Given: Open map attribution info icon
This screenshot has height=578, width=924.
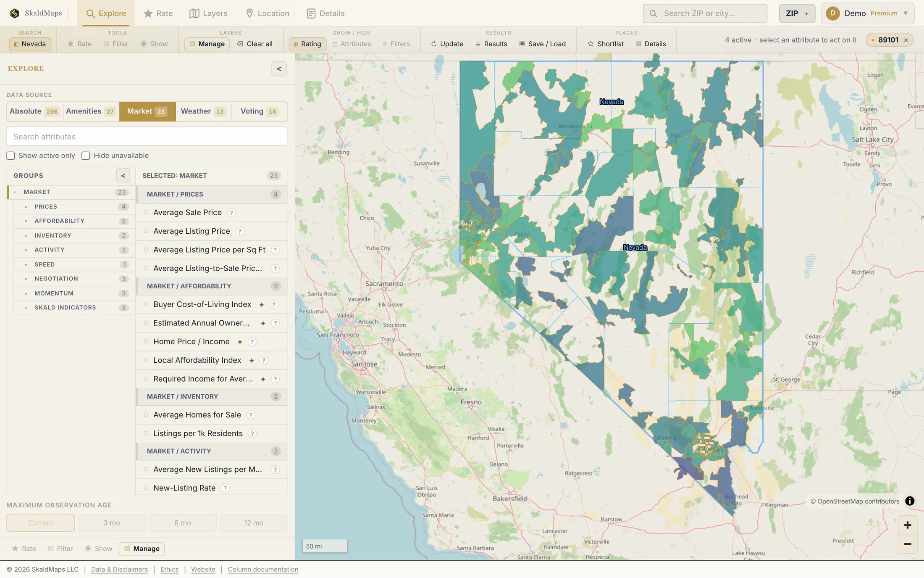Looking at the screenshot, I should coord(910,501).
